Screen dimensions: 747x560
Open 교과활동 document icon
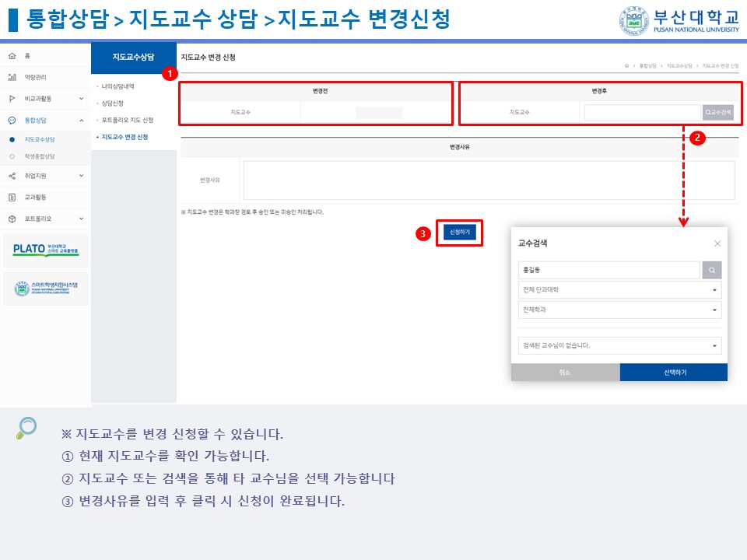click(12, 198)
